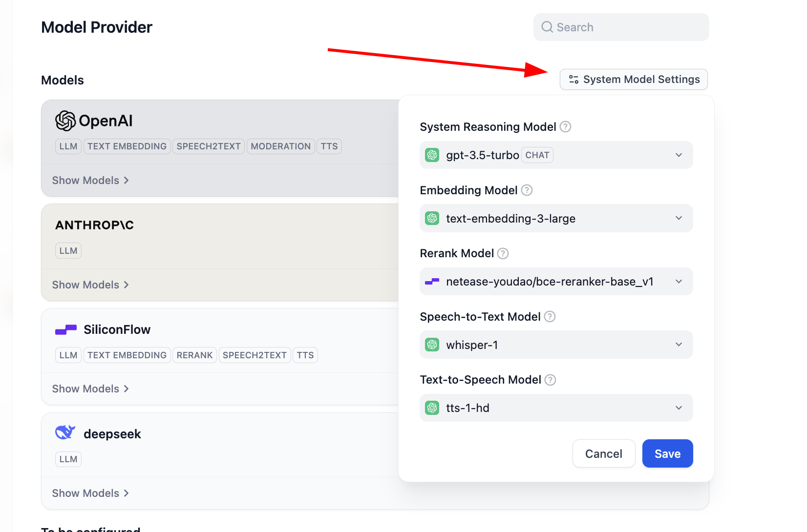Expand Show Models under deepseek
Viewport: 807px width, 532px height.
90,493
